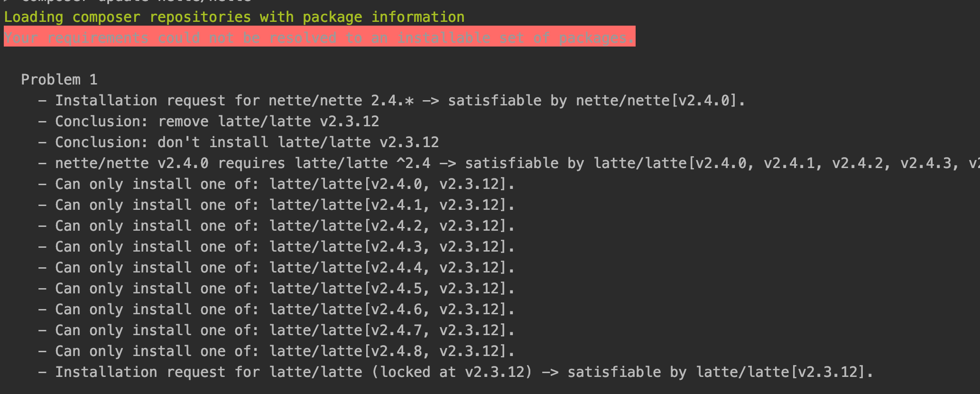Image resolution: width=980 pixels, height=394 pixels.
Task: Click the red error message line
Action: click(x=319, y=37)
